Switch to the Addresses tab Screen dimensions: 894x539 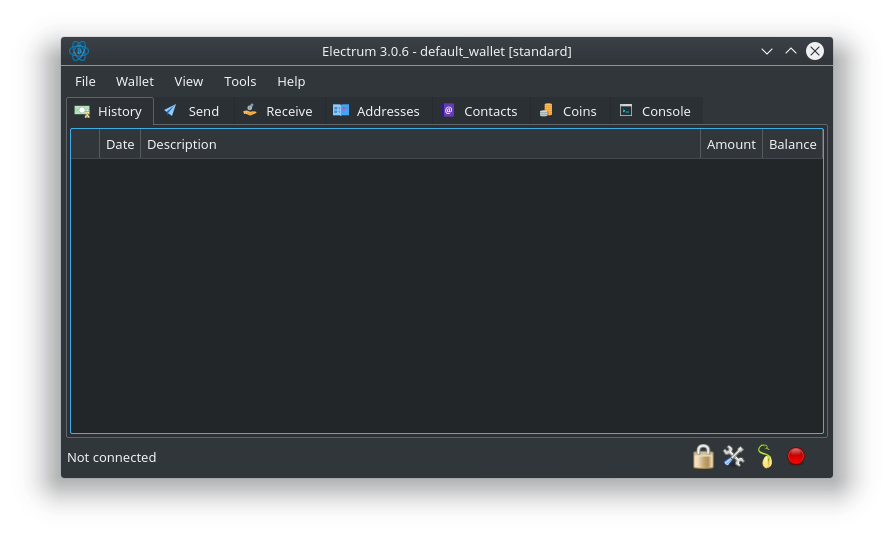(377, 111)
